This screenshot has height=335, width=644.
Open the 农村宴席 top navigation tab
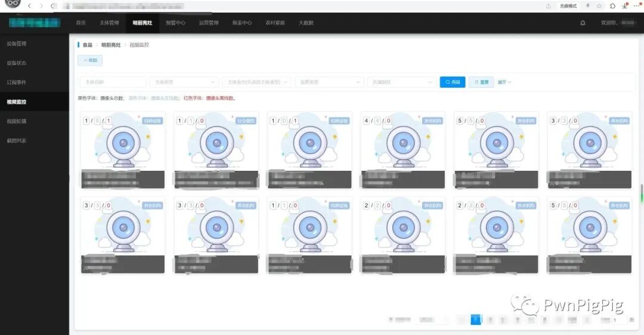tap(275, 23)
